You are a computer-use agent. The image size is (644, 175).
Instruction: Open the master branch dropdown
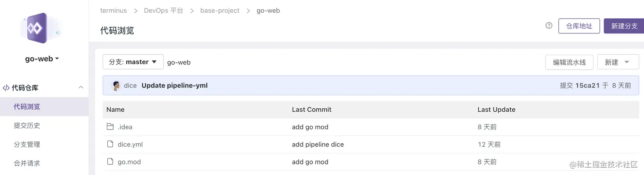pos(133,62)
